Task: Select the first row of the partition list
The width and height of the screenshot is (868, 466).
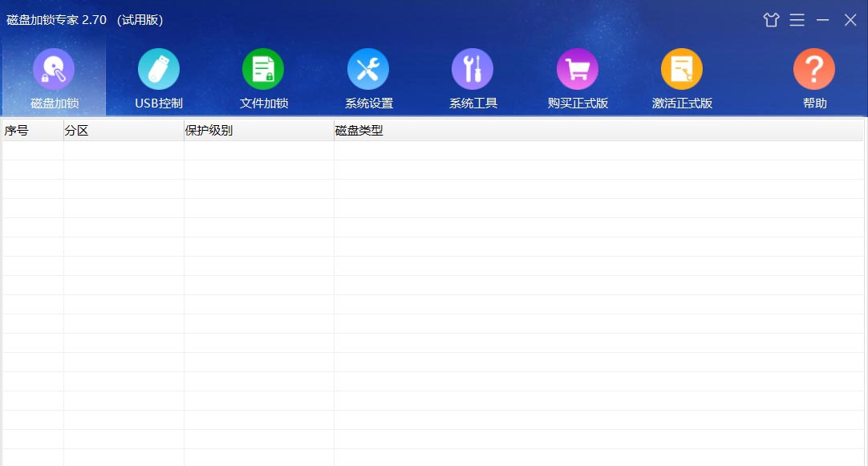Action: (x=241, y=148)
